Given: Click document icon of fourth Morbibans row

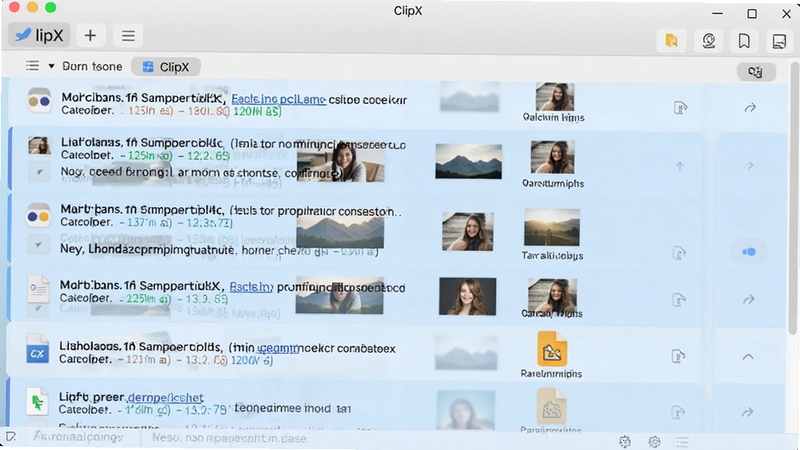Looking at the screenshot, I should (38, 289).
